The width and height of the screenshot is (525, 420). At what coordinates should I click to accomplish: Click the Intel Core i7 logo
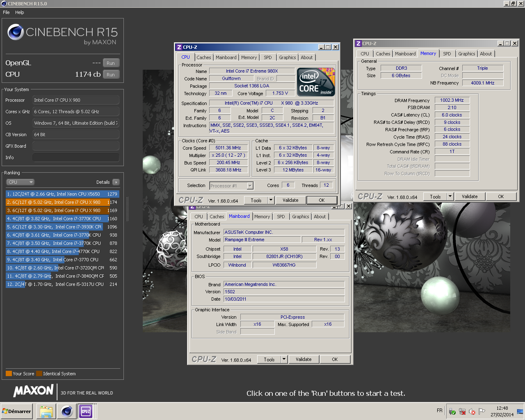pyautogui.click(x=316, y=82)
